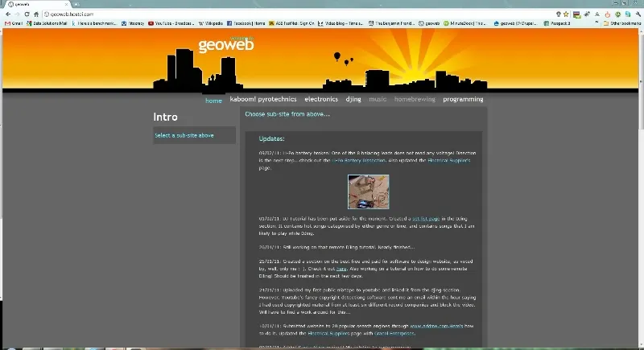The image size is (644, 350).
Task: Click the battery photo thumbnail
Action: [368, 191]
